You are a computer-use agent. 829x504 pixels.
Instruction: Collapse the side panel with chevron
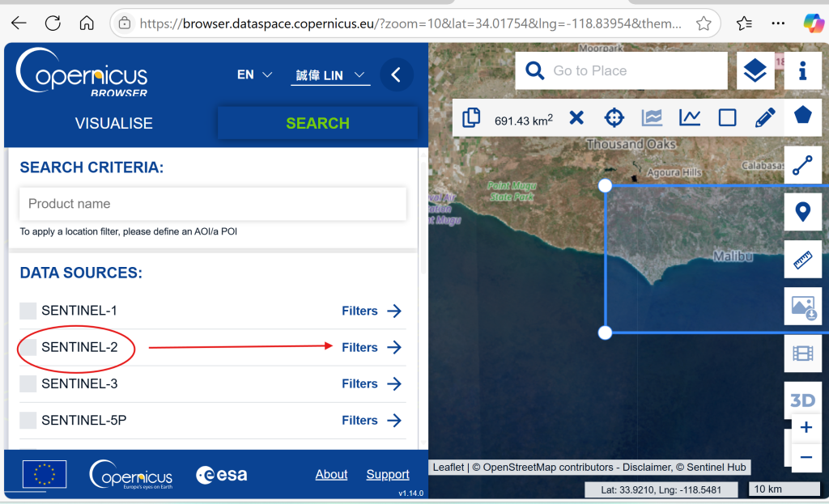(396, 74)
